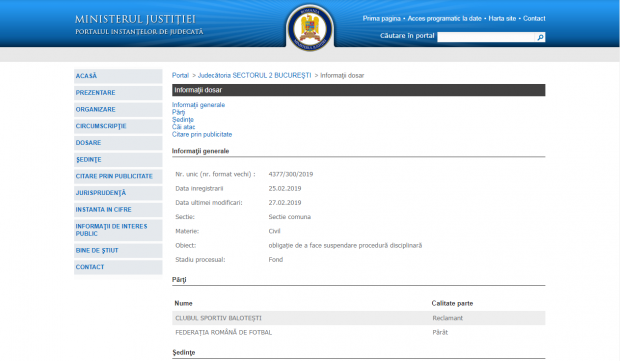This screenshot has width=620, height=361.
Task: Open CITARE PRIN PUBLICITATE sidebar item
Action: pyautogui.click(x=118, y=176)
